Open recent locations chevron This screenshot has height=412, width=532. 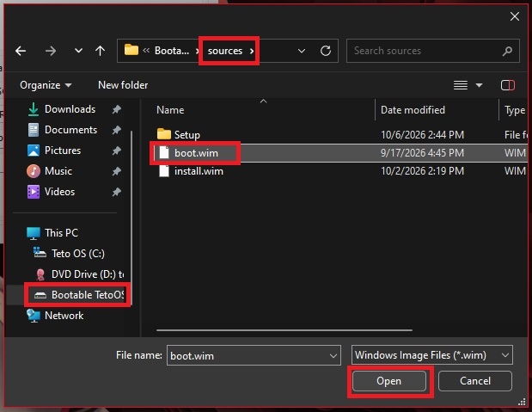tap(78, 51)
